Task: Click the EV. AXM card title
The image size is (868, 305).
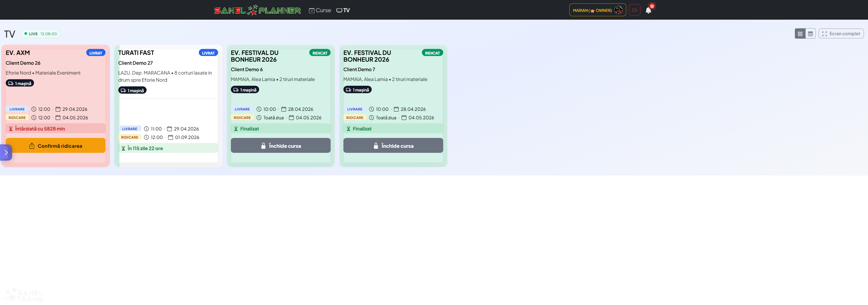Action: click(18, 53)
